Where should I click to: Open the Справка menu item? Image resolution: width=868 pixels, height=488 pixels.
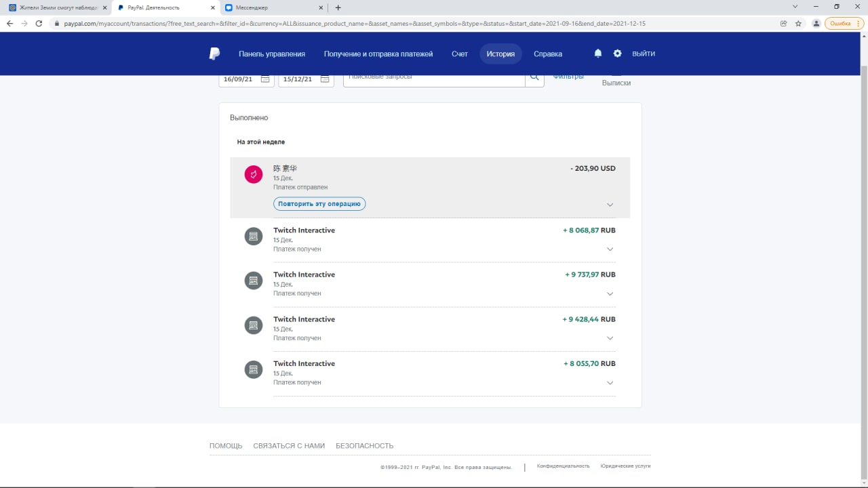point(548,54)
